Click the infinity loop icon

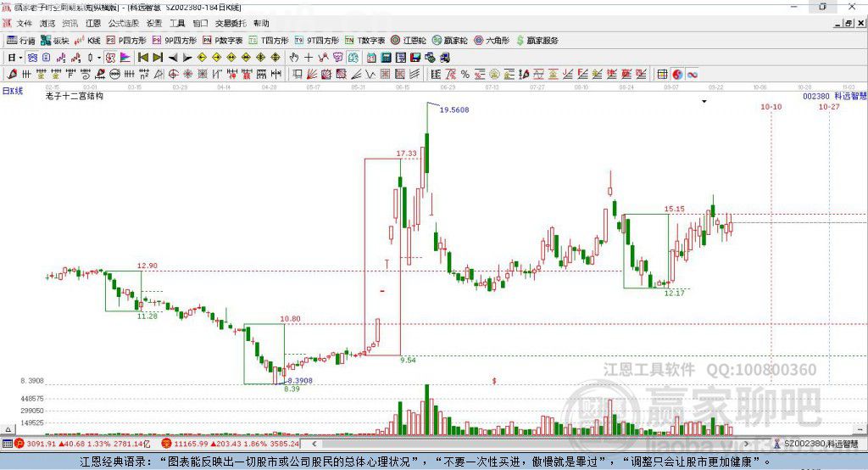point(692,75)
